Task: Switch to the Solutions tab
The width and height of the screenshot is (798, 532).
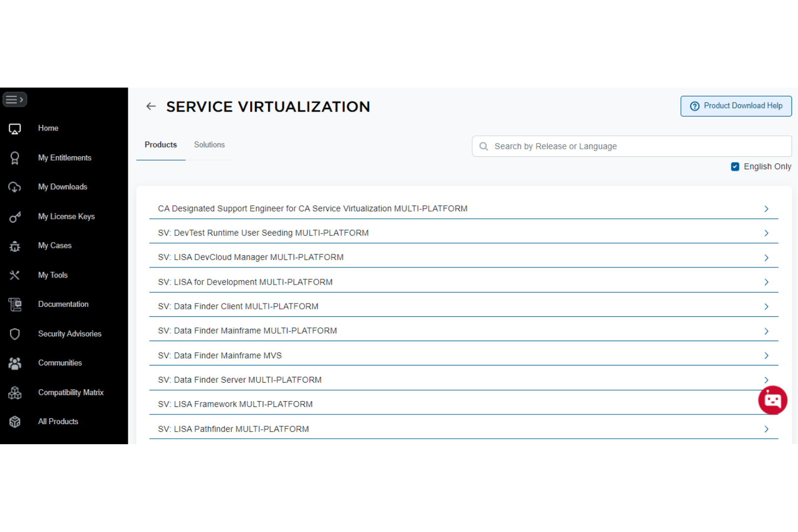Action: [x=209, y=145]
